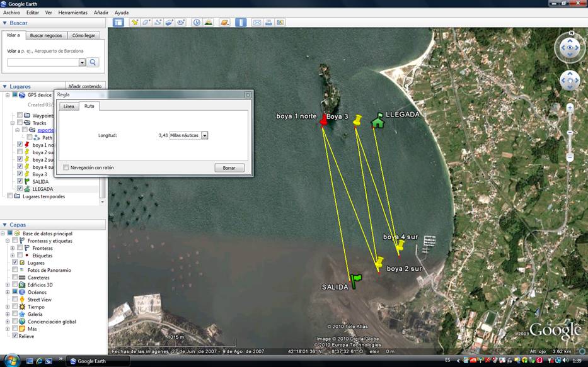Click the green LLEGADA house marker
The width and height of the screenshot is (588, 367).
[x=378, y=121]
